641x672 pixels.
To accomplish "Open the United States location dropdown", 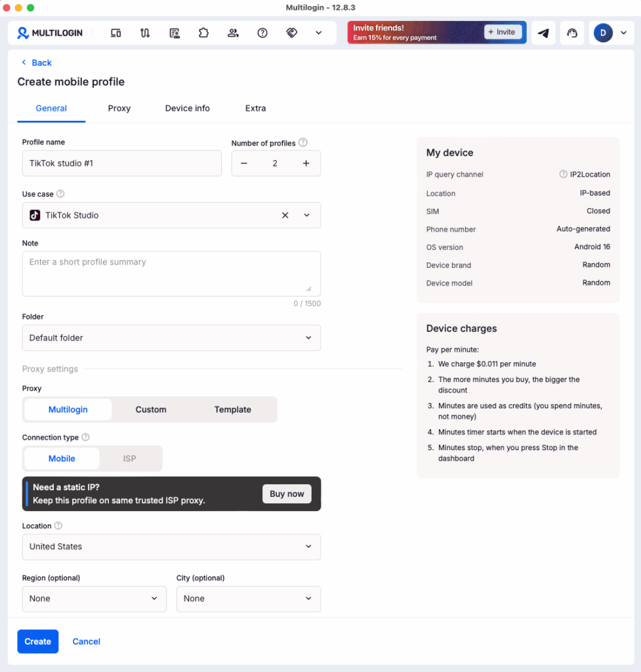I will (x=171, y=547).
